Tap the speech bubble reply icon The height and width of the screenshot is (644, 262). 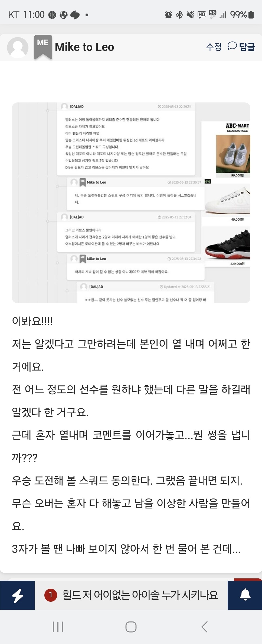point(232,46)
